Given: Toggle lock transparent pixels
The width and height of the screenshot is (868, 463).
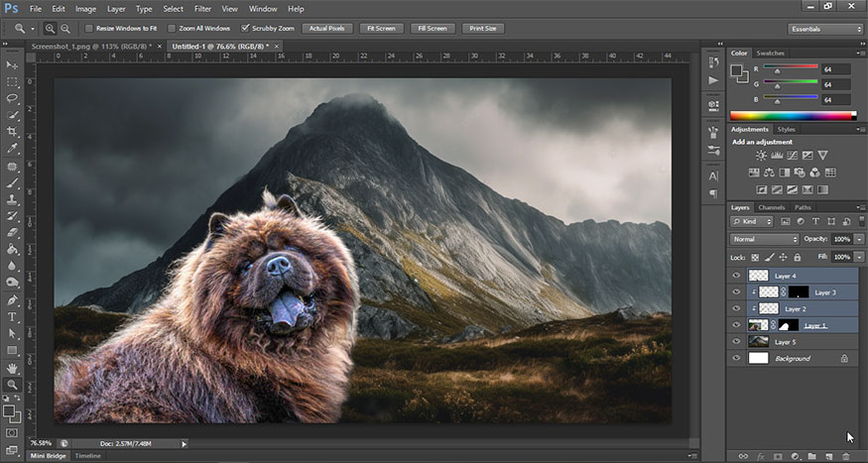Looking at the screenshot, I should (x=755, y=257).
